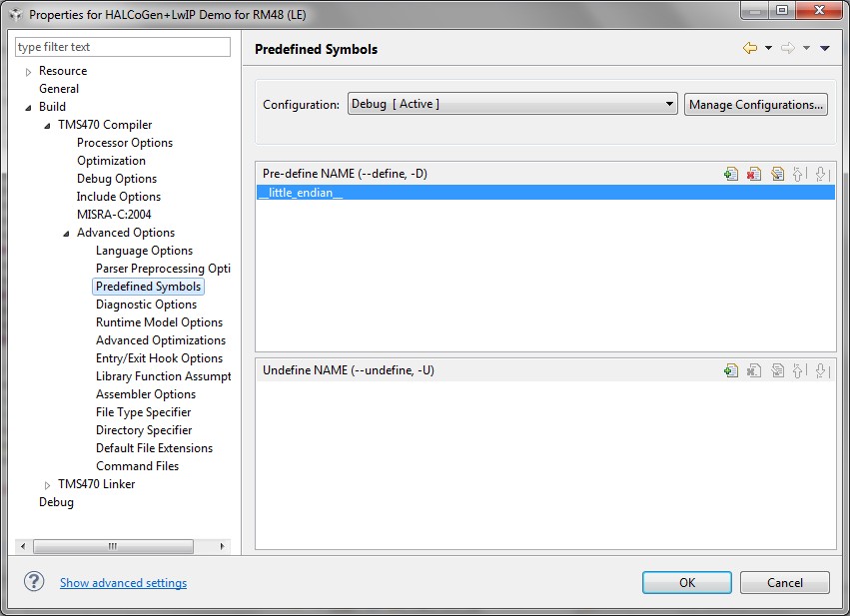Move Undefine entry up icon
850x616 pixels.
tap(799, 370)
